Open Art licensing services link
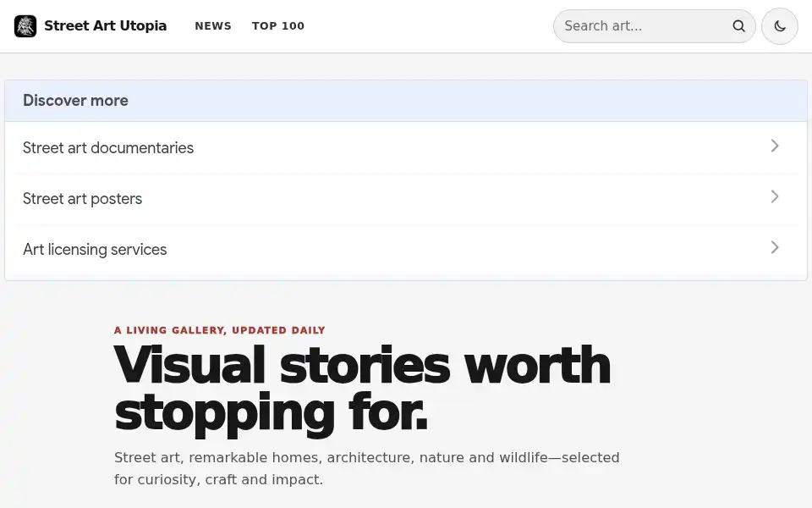The image size is (812, 508). 406,249
